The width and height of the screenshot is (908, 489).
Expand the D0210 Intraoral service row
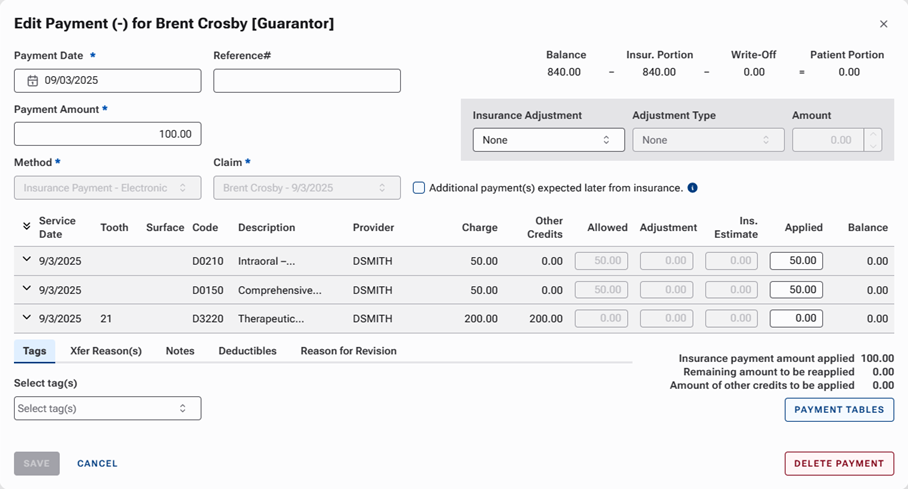click(27, 260)
